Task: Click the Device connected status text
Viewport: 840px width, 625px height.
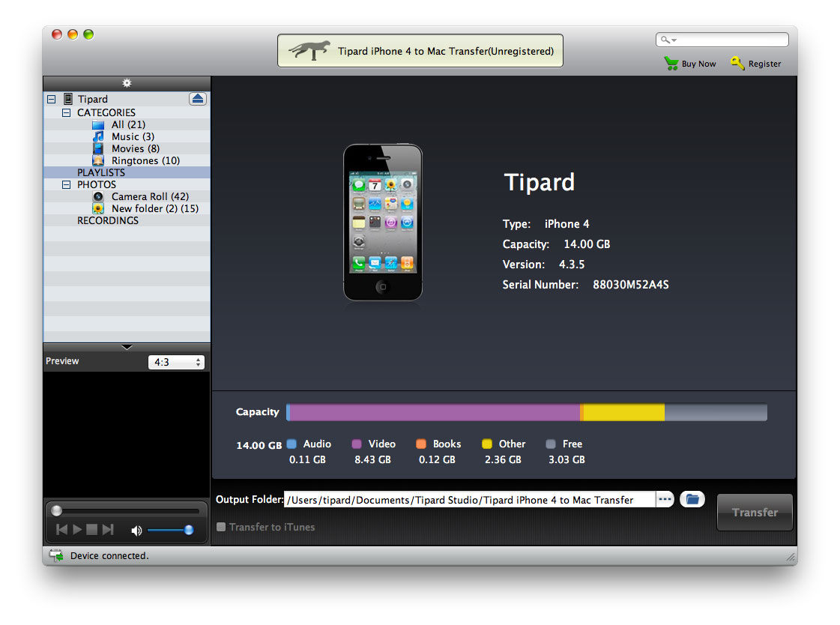Action: [x=109, y=556]
